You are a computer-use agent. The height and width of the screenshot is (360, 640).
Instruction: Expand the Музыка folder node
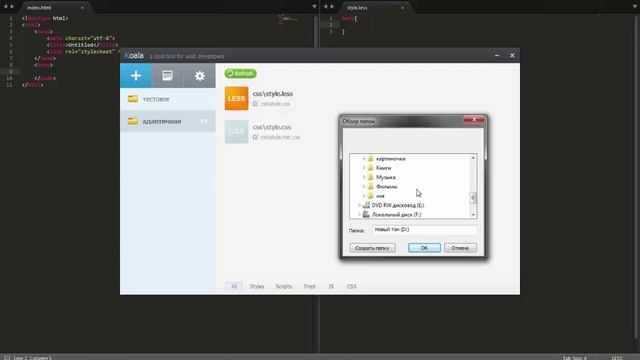point(364,177)
